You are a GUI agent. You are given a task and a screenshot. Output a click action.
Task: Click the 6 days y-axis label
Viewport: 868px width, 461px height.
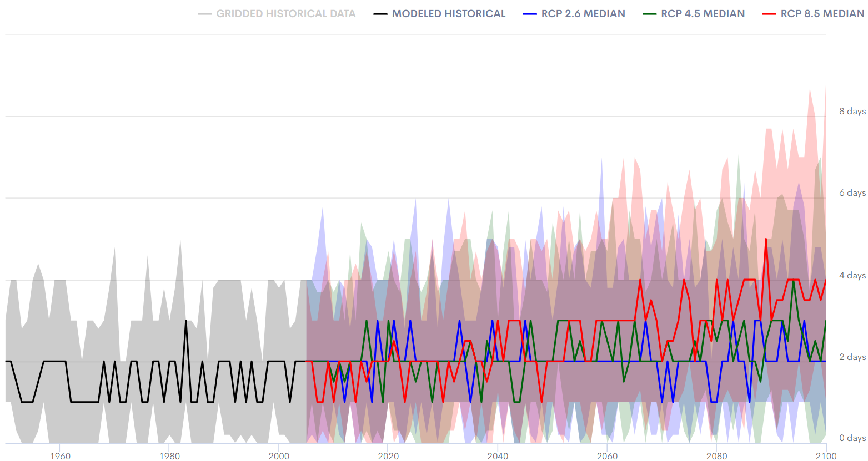point(852,192)
